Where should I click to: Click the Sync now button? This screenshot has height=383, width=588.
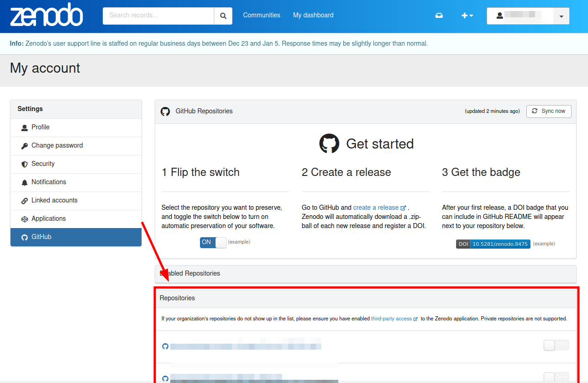tap(549, 112)
